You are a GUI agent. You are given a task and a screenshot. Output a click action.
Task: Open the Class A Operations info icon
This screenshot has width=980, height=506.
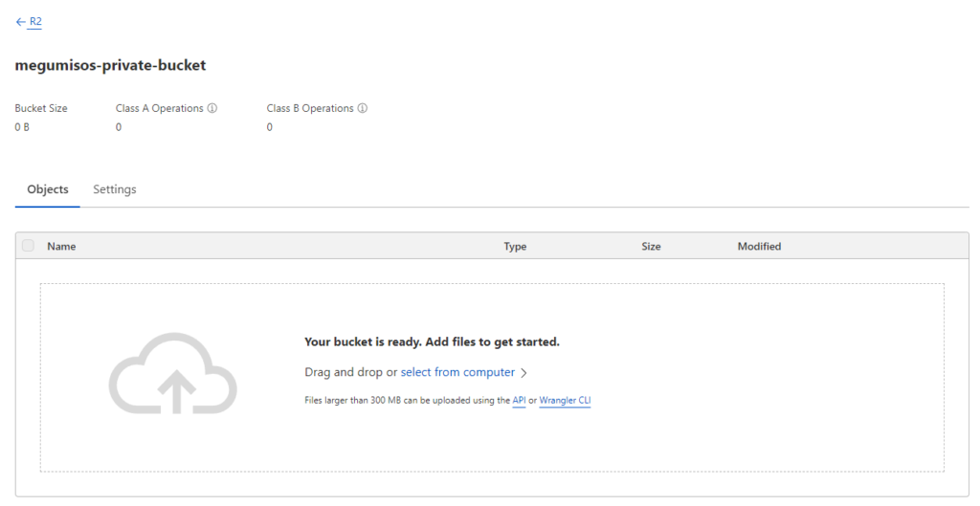coord(212,108)
